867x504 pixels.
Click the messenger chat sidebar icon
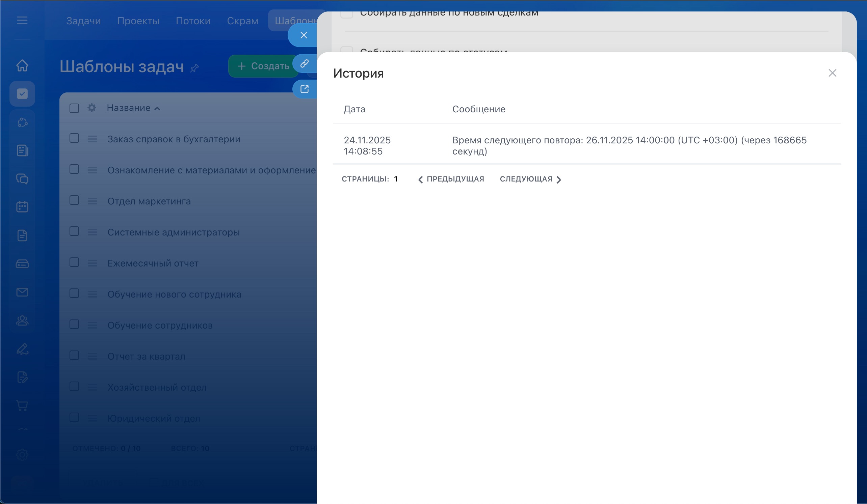22,179
